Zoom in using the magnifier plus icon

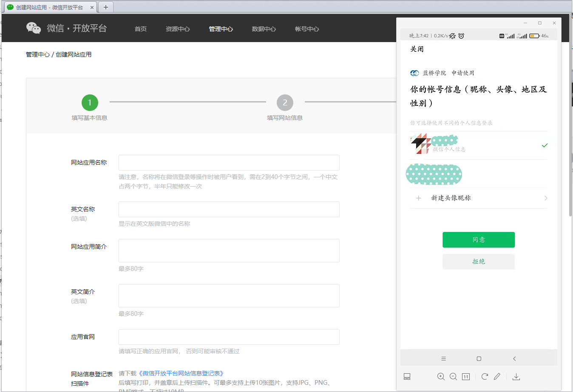coord(441,377)
